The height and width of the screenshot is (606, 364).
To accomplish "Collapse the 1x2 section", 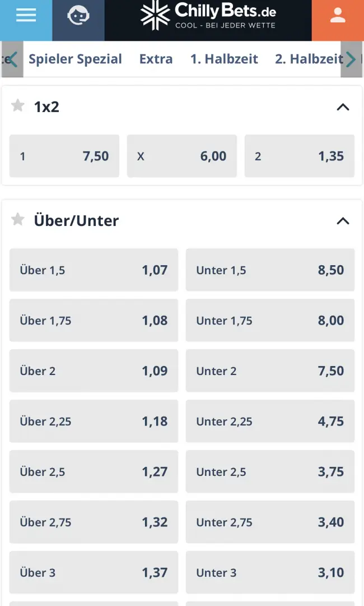I will tap(343, 107).
